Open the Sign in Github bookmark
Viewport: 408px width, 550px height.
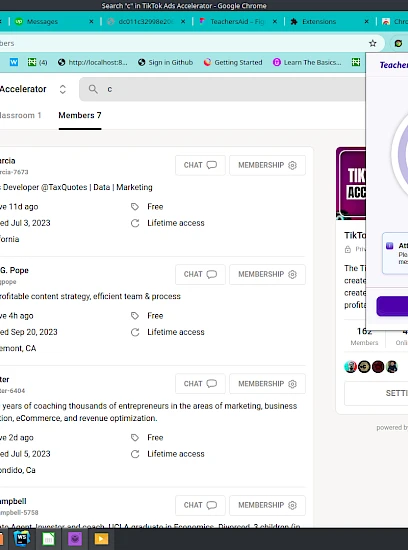coord(165,62)
